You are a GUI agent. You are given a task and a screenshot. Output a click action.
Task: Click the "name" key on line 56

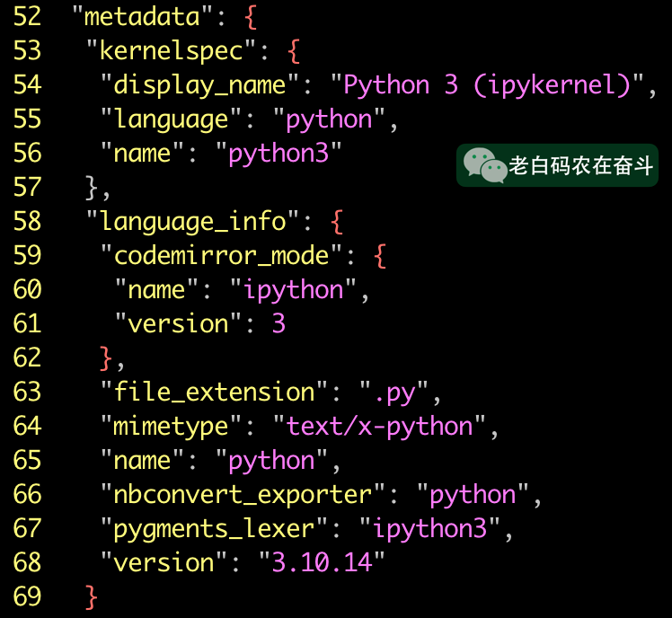point(142,154)
